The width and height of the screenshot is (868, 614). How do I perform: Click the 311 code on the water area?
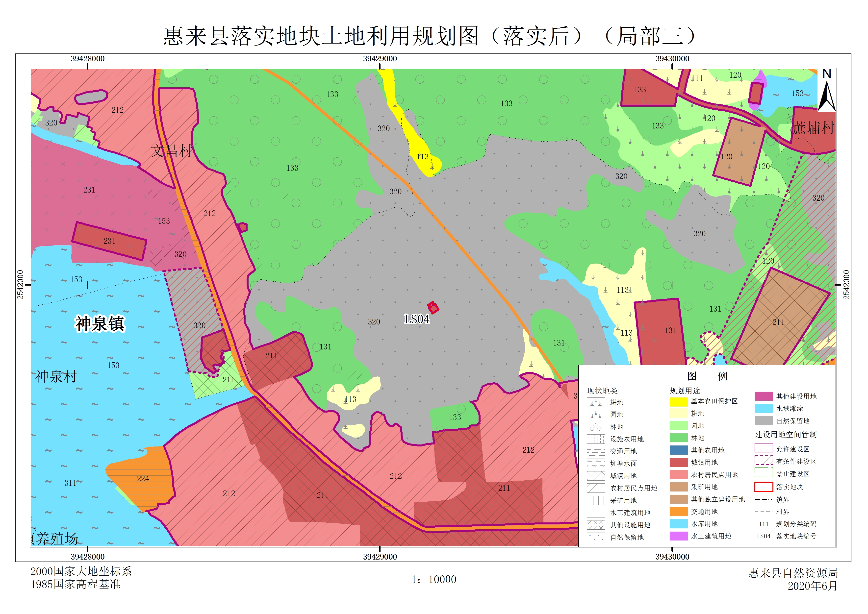click(70, 483)
